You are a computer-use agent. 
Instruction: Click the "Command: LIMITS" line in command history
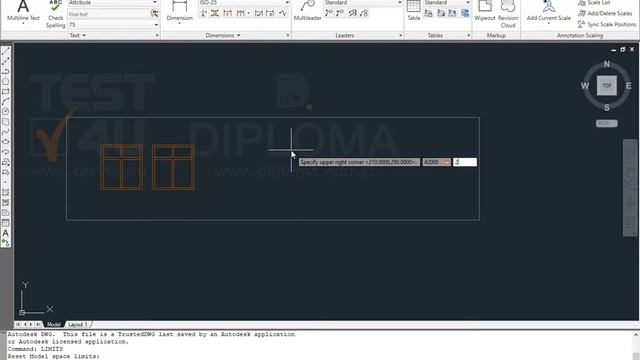35,349
